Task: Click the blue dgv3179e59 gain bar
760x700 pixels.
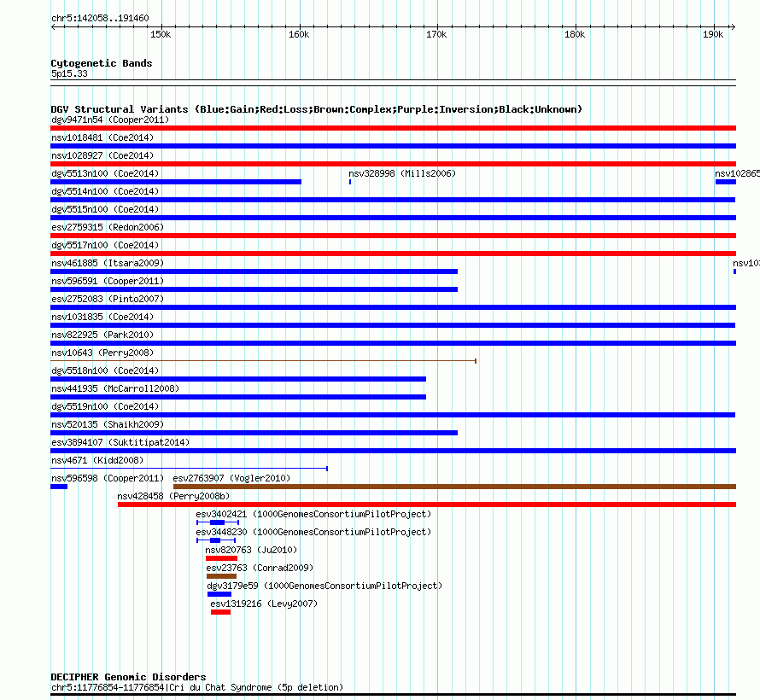Action: pos(219,594)
